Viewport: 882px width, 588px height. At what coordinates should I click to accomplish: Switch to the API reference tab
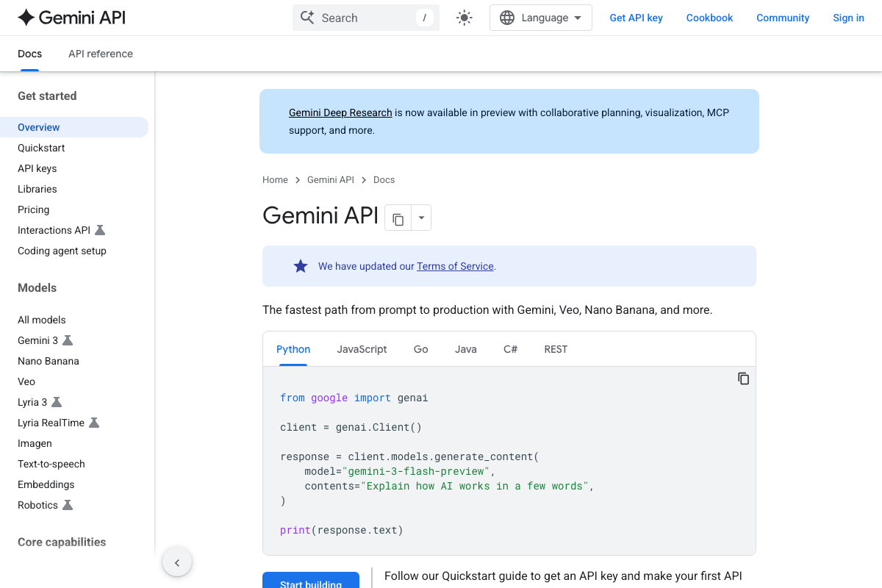100,54
